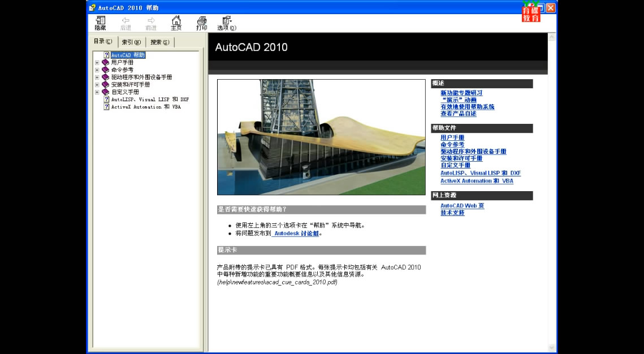The image size is (644, 354).
Task: Expand the 命令参考 tree node
Action: pyautogui.click(x=97, y=70)
